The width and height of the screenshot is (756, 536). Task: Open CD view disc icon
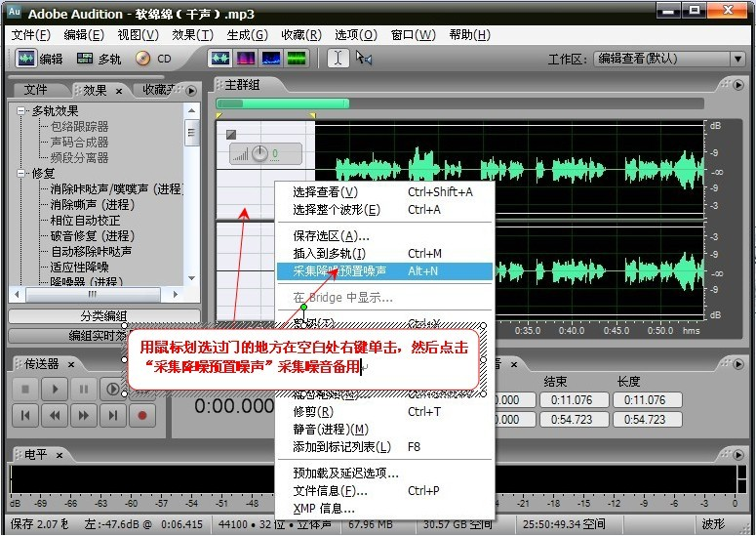pyautogui.click(x=142, y=59)
